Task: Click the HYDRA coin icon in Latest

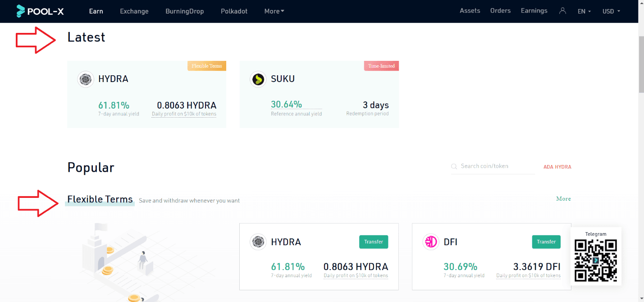Action: 85,79
